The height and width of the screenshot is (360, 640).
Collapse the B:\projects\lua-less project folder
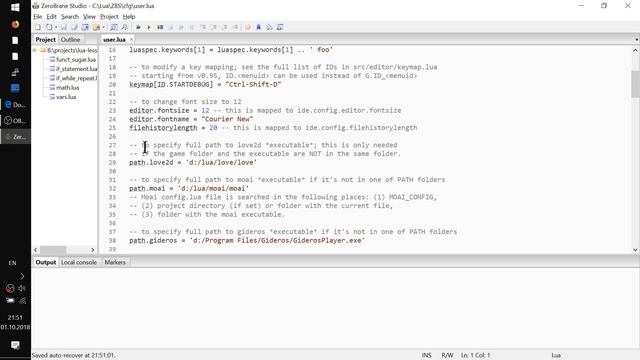(35, 50)
